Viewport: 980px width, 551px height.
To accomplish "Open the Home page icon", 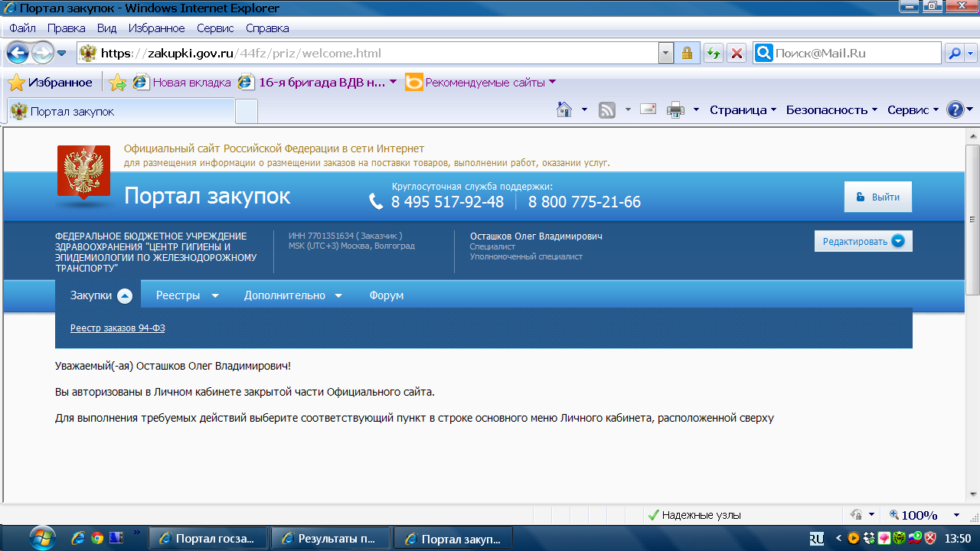I will [x=564, y=110].
